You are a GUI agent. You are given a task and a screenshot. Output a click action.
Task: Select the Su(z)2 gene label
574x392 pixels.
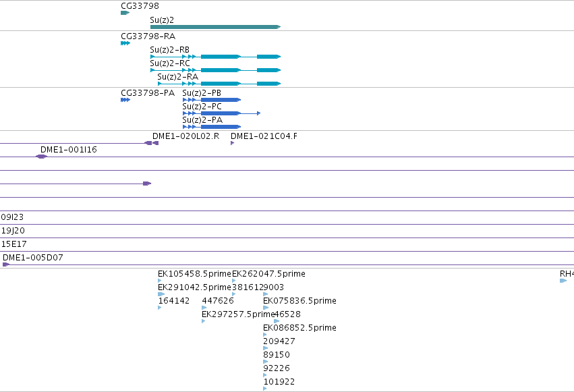[162, 20]
